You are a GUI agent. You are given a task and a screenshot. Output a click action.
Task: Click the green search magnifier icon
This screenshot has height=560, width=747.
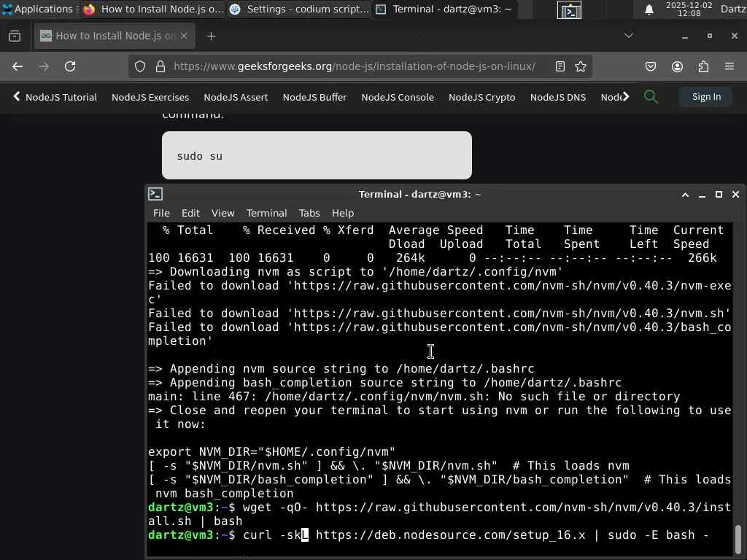[x=651, y=97]
